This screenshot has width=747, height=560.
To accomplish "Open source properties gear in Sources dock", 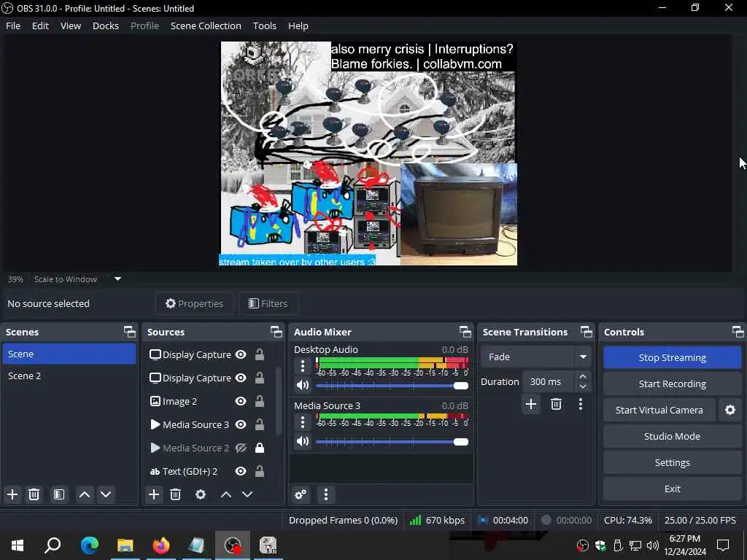I will pyautogui.click(x=201, y=494).
